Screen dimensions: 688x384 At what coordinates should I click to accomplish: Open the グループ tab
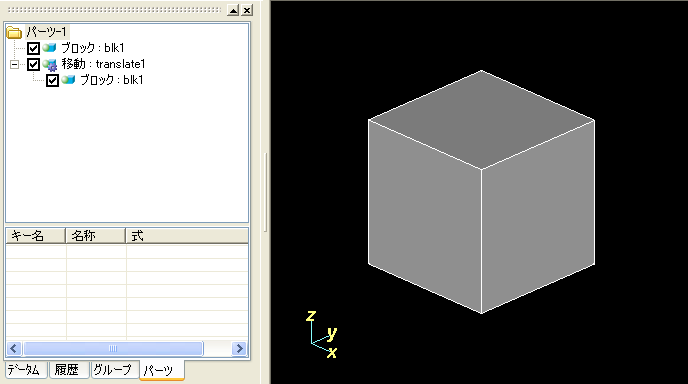(x=114, y=370)
